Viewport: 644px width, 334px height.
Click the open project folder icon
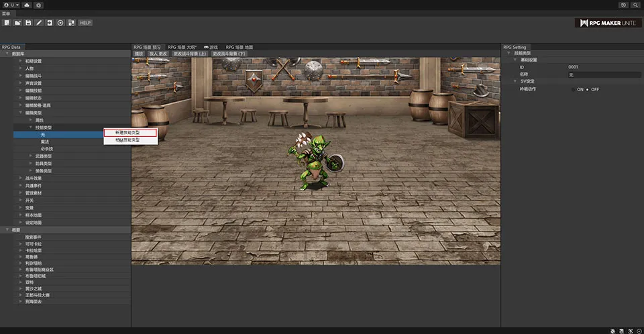(17, 23)
